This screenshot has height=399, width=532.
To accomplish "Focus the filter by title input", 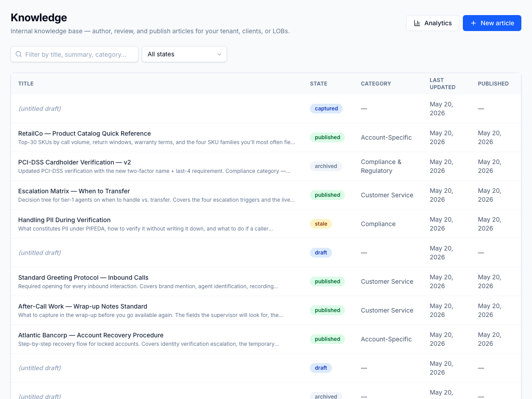I will coord(74,54).
